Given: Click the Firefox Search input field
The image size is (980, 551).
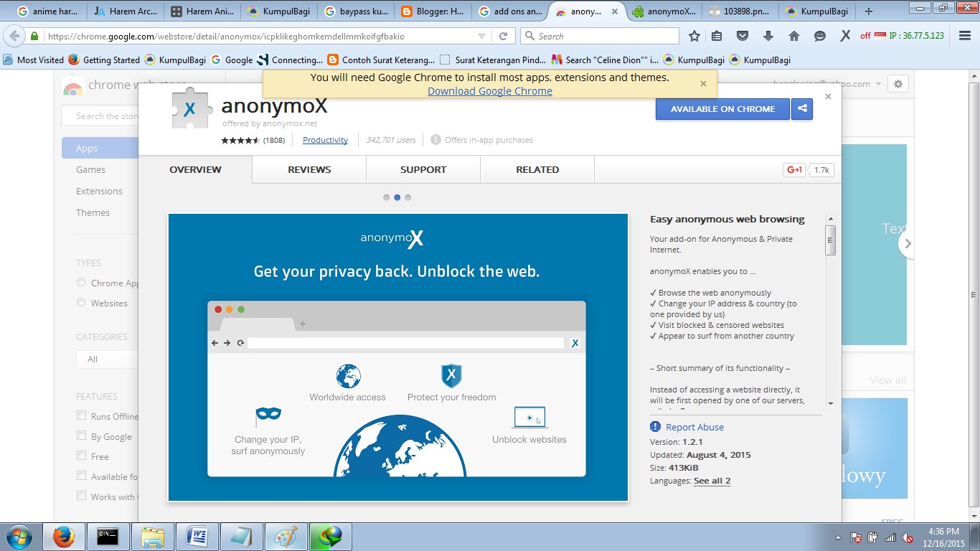Looking at the screenshot, I should pos(600,36).
